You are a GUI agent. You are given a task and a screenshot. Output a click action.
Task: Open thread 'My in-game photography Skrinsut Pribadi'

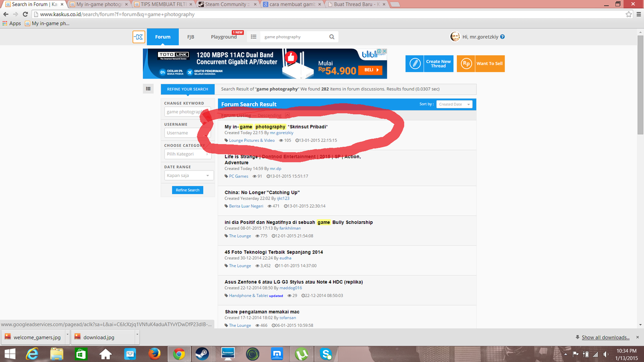[x=276, y=127]
